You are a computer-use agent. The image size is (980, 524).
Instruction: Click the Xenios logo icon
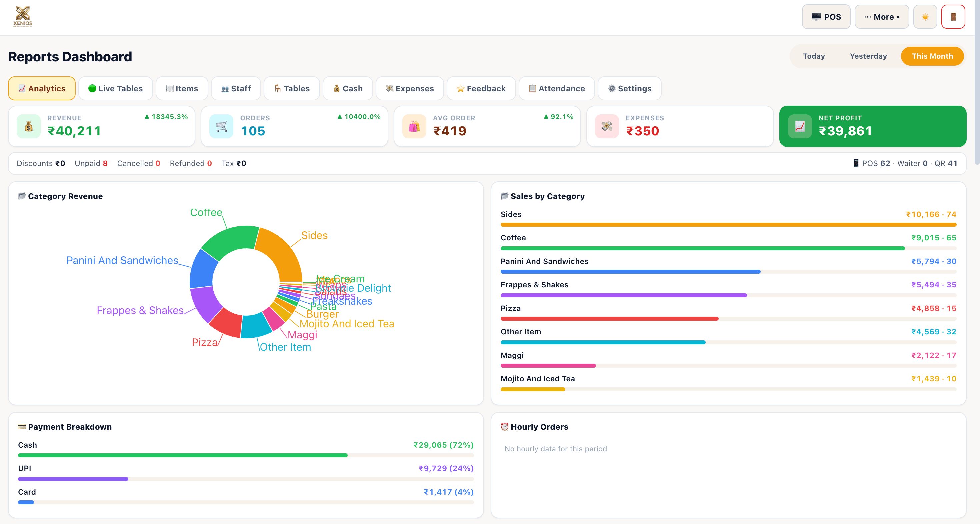tap(23, 16)
